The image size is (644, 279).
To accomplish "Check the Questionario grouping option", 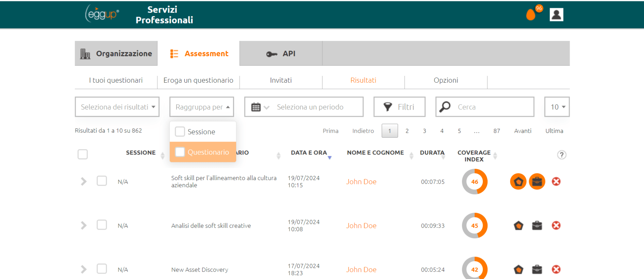I will (180, 152).
